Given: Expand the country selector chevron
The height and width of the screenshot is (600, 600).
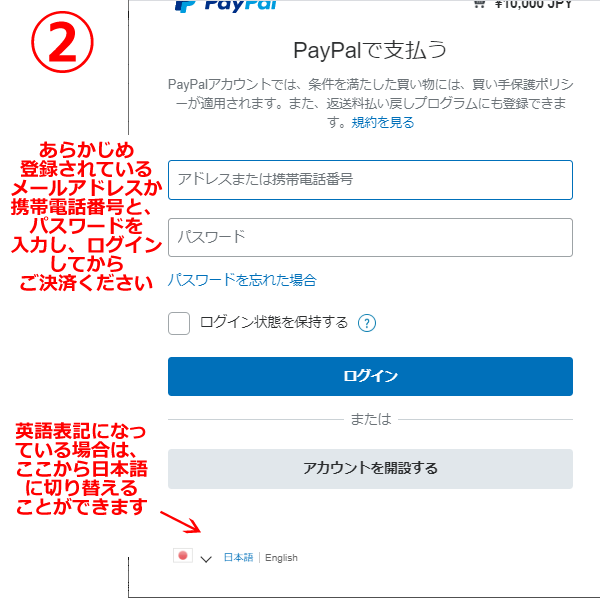Looking at the screenshot, I should (x=206, y=559).
